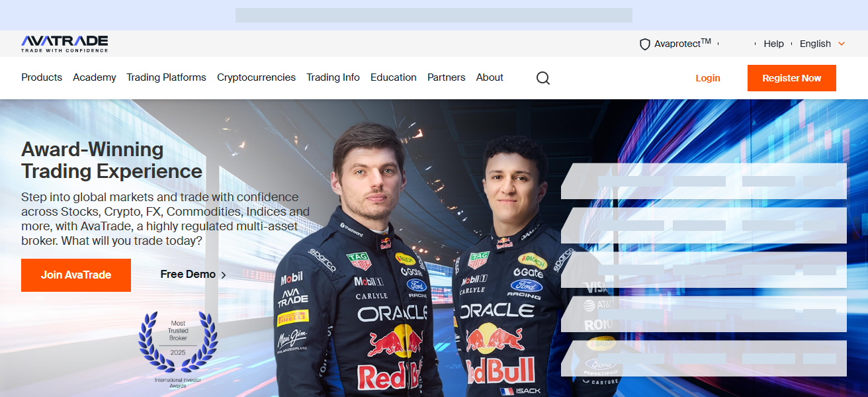This screenshot has height=397, width=868.
Task: Open the search magnifier icon
Action: pos(543,78)
